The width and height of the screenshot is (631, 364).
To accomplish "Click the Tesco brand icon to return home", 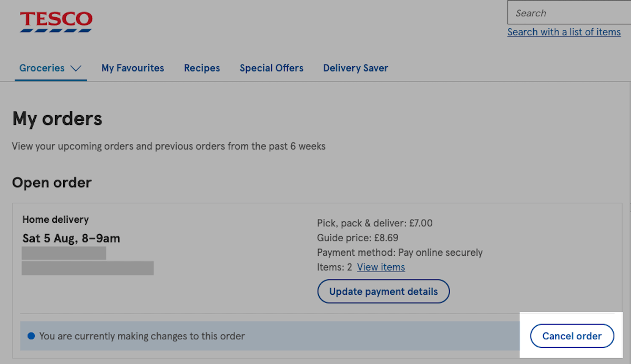I will coord(56,21).
